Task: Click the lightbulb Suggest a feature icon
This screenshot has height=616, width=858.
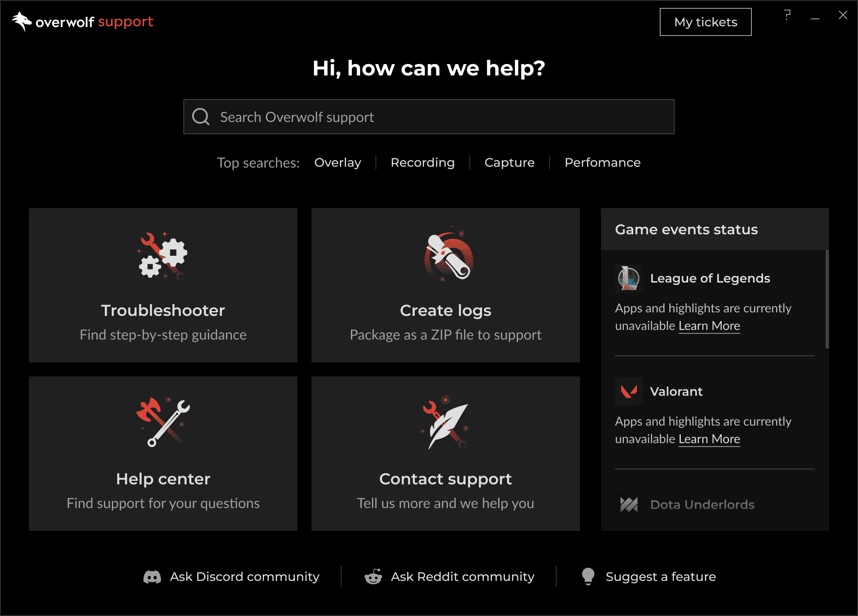Action: [588, 577]
